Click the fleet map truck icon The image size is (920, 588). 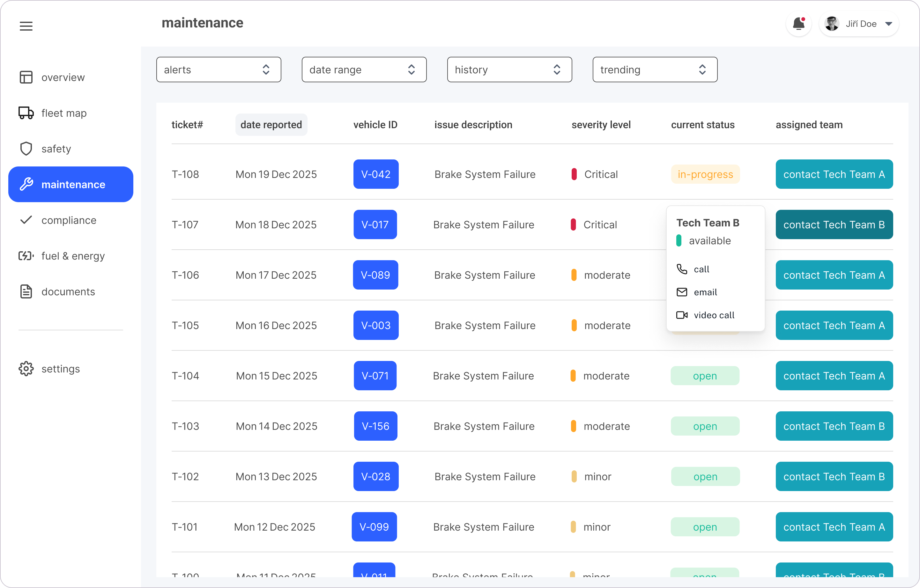click(26, 113)
